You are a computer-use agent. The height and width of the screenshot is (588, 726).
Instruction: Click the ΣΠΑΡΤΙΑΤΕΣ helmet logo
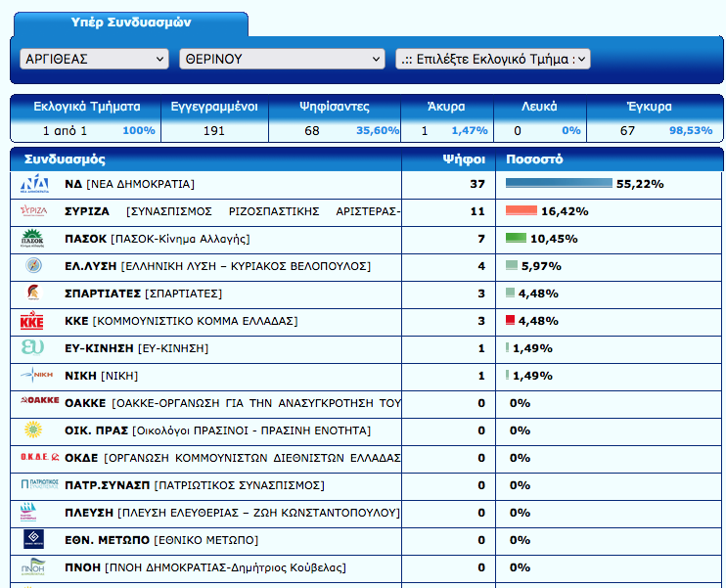click(34, 294)
